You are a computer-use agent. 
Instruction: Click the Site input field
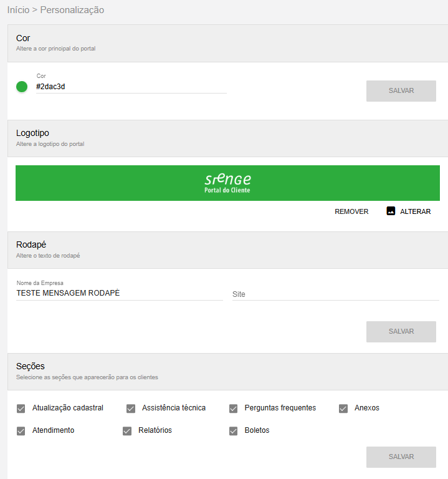coord(336,294)
